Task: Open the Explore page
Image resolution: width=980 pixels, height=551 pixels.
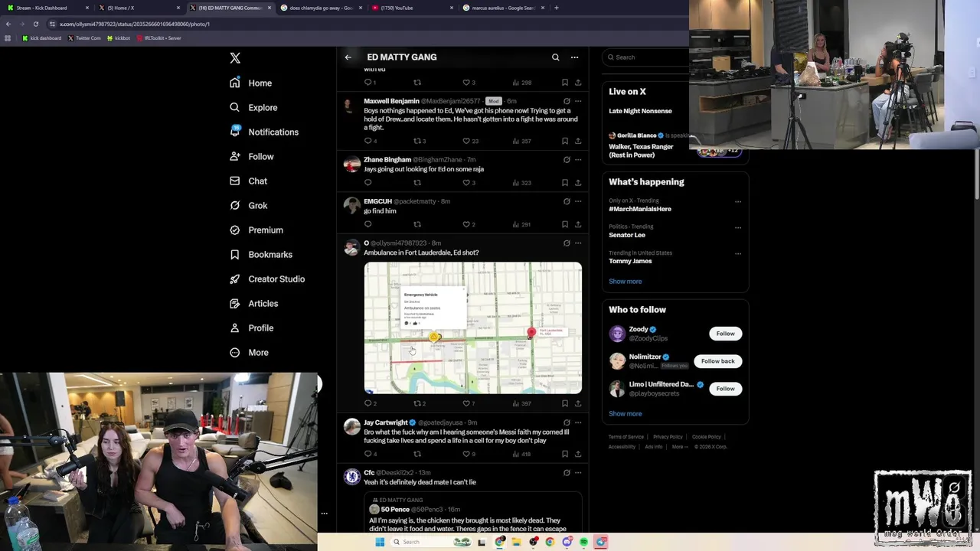Action: tap(253, 107)
